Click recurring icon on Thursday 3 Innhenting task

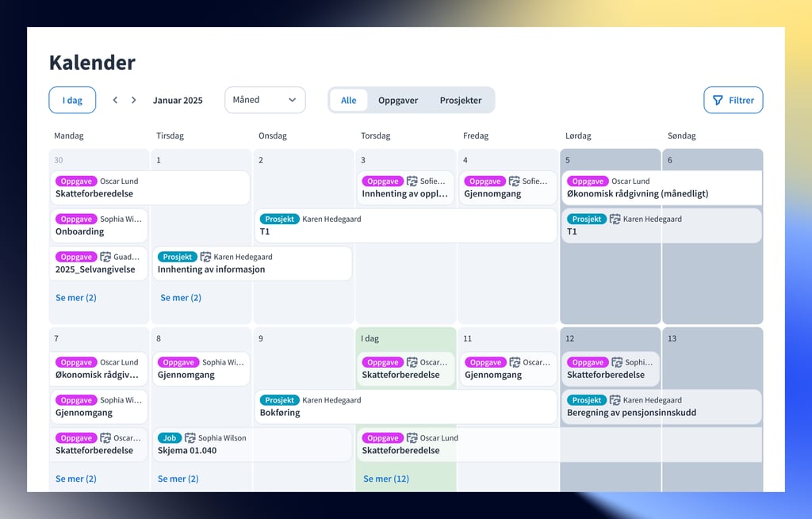tap(412, 181)
